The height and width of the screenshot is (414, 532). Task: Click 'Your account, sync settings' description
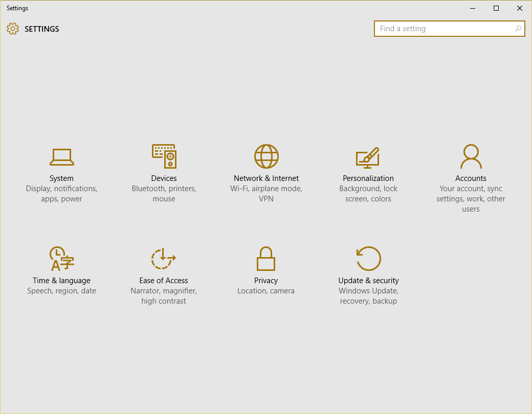tap(471, 199)
